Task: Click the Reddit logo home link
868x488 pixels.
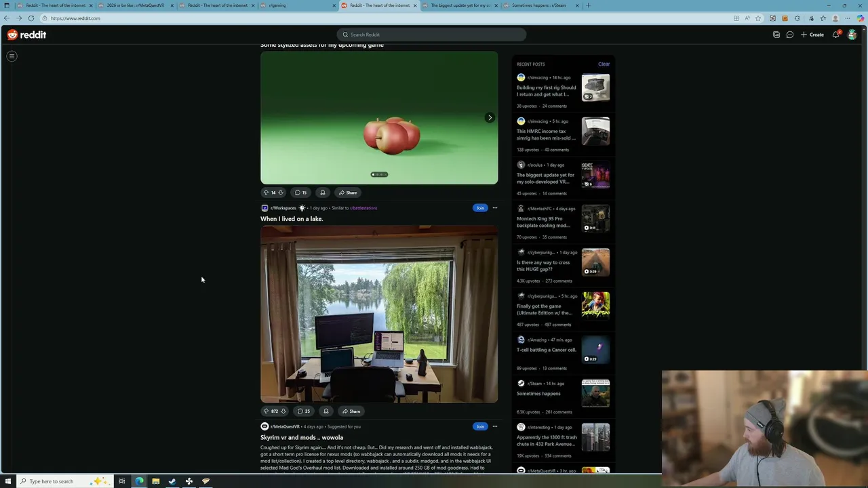Action: (27, 35)
